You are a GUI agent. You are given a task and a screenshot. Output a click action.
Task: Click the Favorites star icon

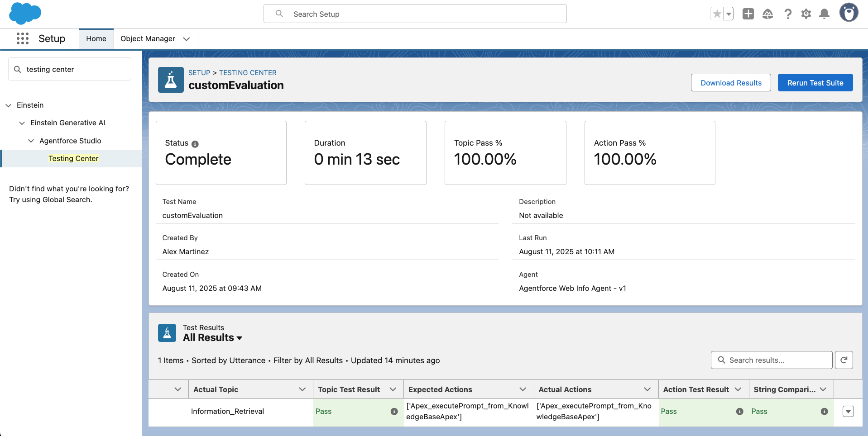(x=717, y=14)
